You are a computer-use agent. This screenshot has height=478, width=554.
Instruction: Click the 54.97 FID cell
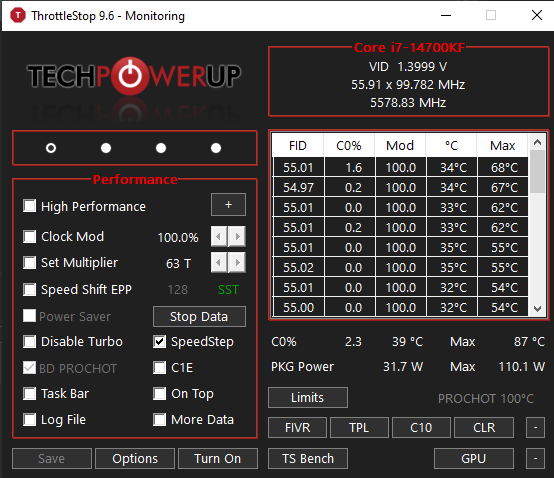(x=299, y=188)
